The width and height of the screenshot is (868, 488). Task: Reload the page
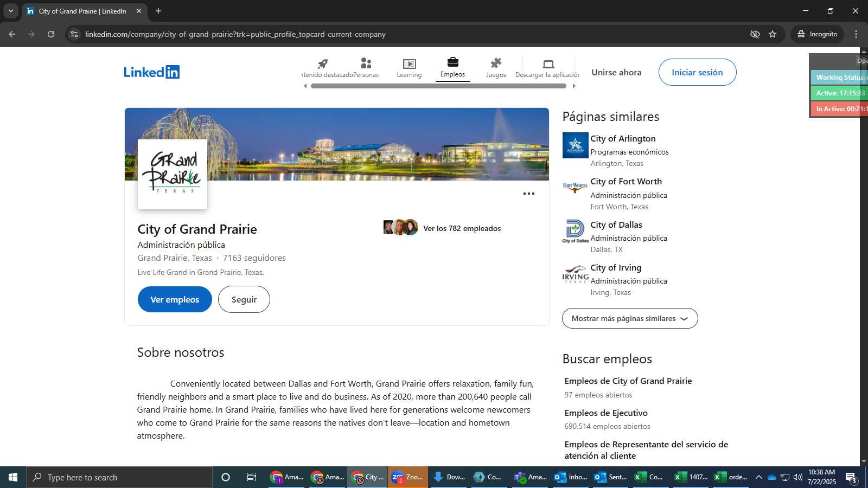click(51, 34)
